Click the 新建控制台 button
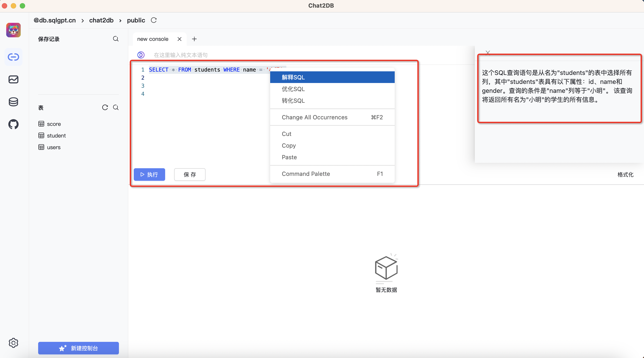Viewport: 644px width, 358px height. (x=78, y=348)
